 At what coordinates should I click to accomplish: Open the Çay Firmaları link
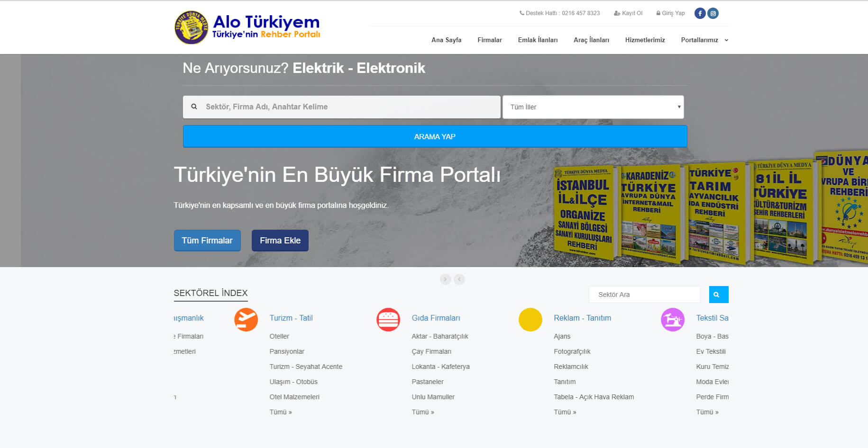pyautogui.click(x=431, y=351)
